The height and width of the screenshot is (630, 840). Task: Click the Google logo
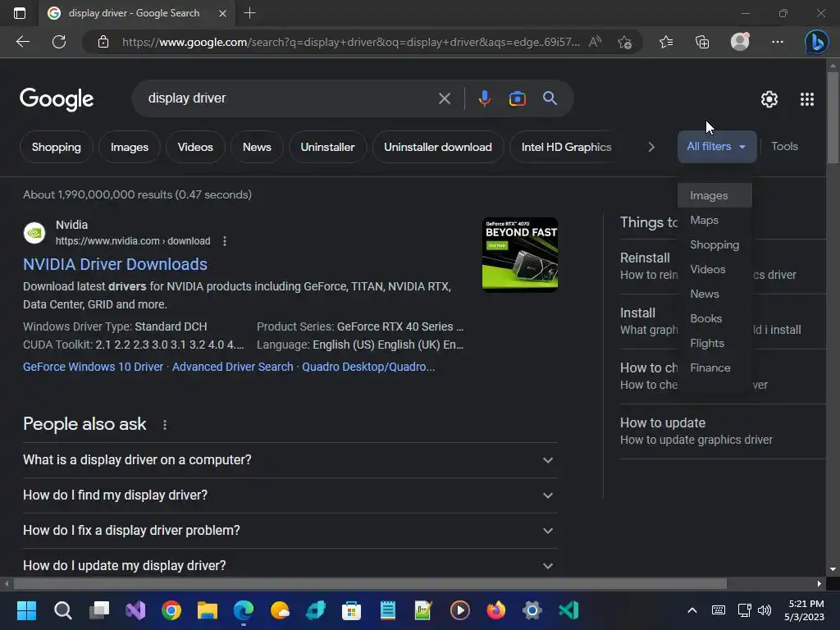tap(57, 99)
